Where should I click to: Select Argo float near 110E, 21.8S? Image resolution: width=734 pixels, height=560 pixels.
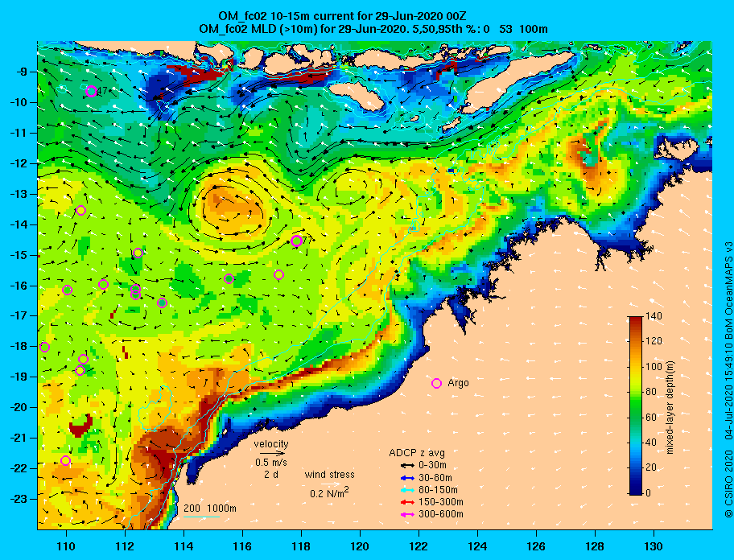coord(65,460)
